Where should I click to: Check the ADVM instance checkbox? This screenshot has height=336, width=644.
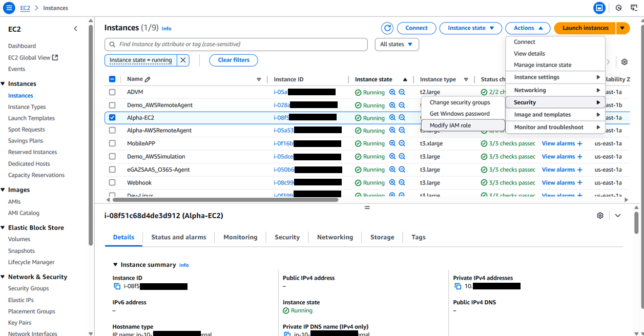[112, 92]
